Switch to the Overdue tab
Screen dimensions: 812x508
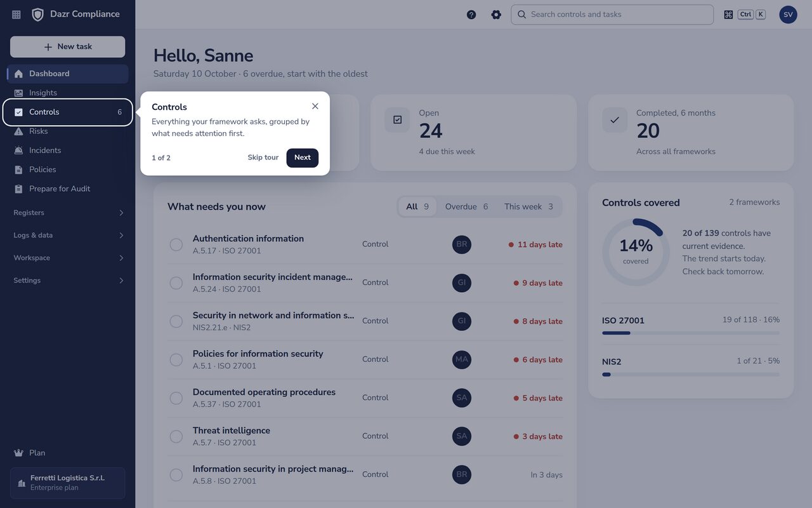coord(466,206)
